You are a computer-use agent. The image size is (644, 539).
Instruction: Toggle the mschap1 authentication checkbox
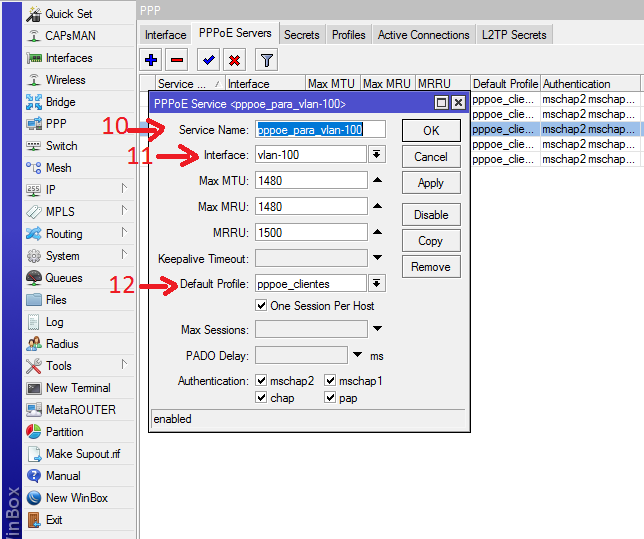[x=330, y=380]
